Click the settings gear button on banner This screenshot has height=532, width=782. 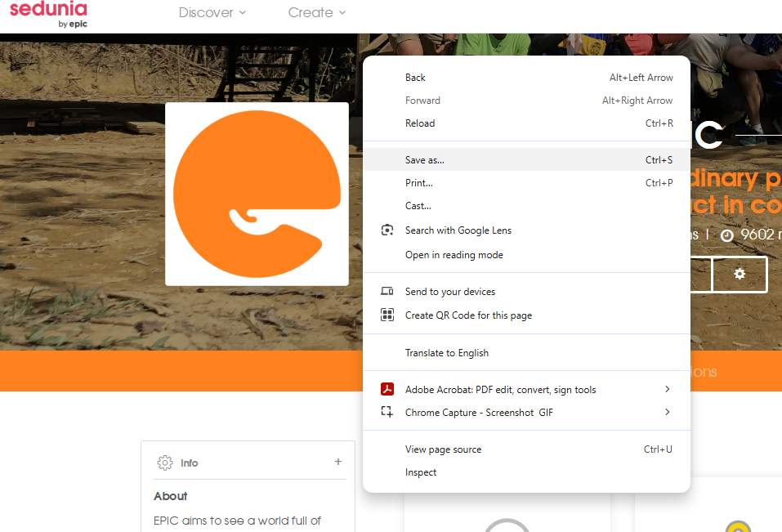tap(740, 275)
